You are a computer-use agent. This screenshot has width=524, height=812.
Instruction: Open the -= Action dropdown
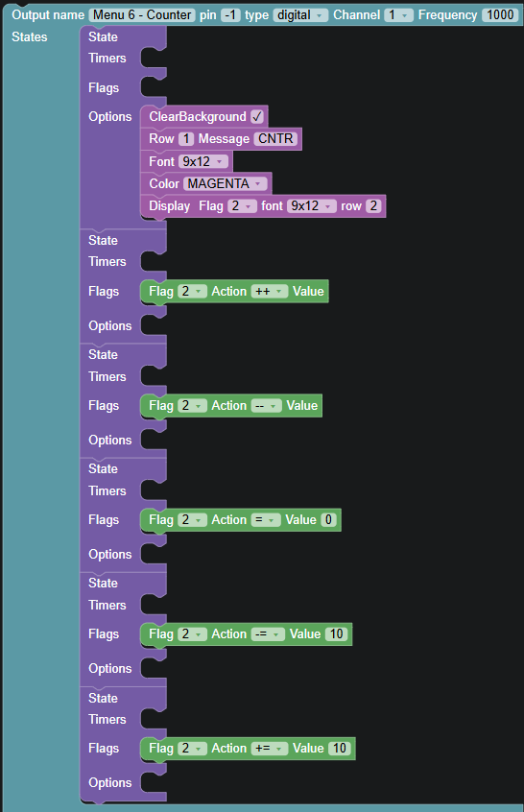(x=268, y=634)
